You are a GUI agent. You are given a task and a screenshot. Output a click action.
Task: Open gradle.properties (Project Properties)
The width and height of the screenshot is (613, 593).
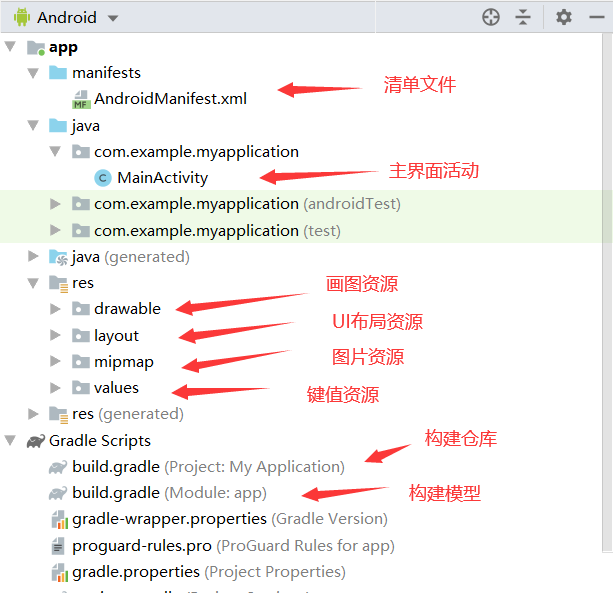point(209,572)
